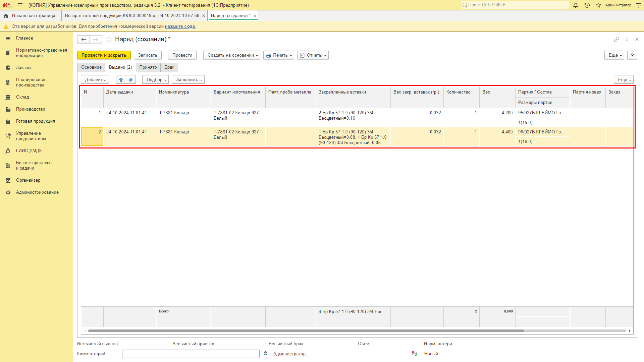Image resolution: width=644 pixels, height=362 pixels.
Task: Click Провести и закрыть button
Action: pos(104,55)
